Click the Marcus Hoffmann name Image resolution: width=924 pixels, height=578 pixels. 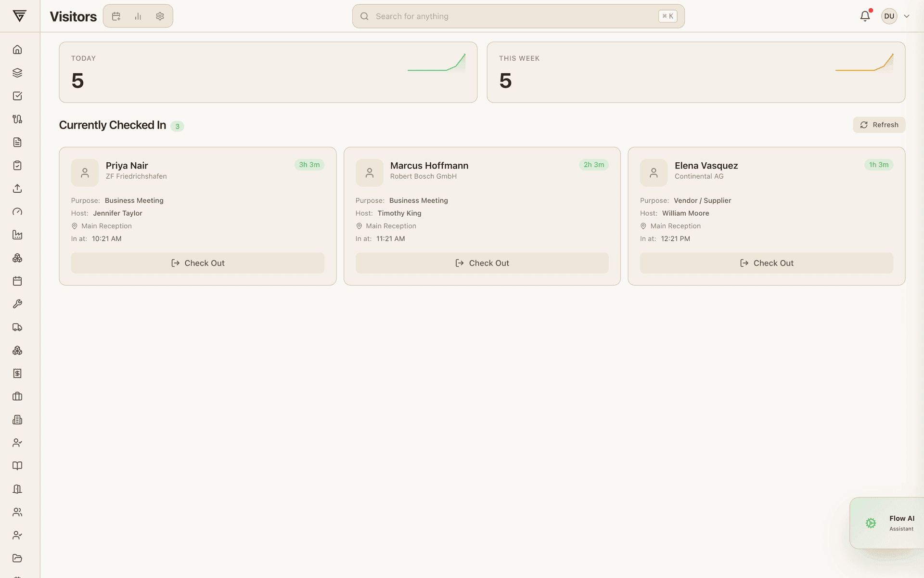click(x=429, y=165)
